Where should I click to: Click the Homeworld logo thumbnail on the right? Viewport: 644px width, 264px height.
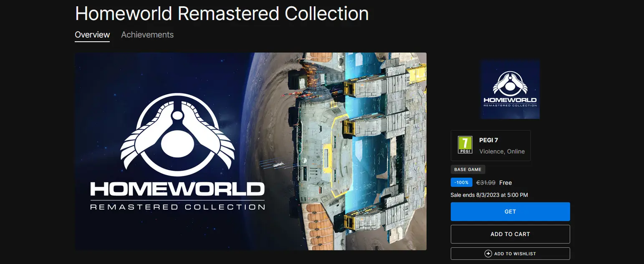510,89
